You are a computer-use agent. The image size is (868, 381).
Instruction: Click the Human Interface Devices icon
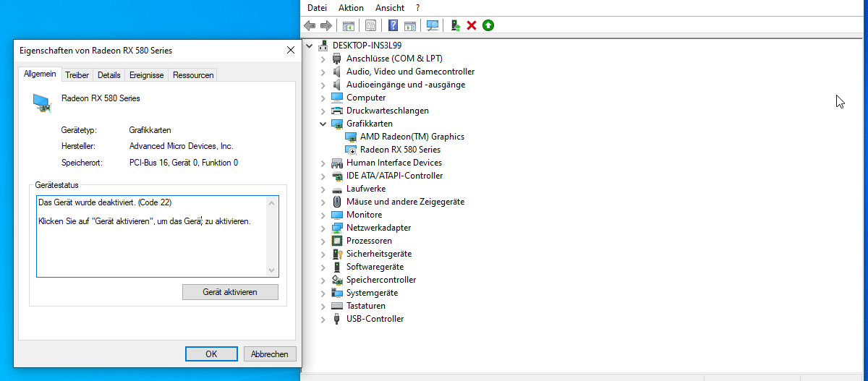click(x=337, y=163)
